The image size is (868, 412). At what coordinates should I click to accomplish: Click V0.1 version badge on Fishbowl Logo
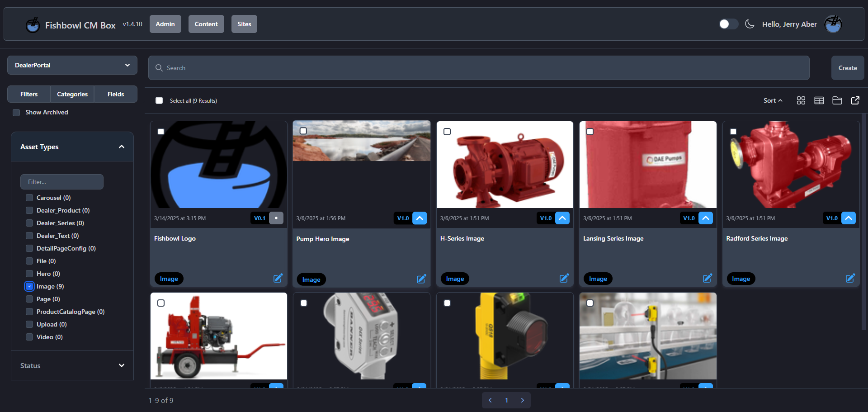(x=259, y=218)
